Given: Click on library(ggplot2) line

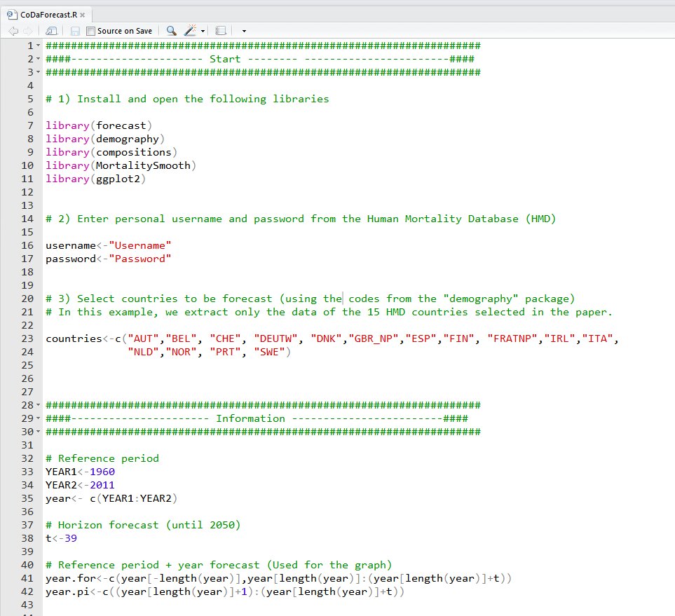Looking at the screenshot, I should [95, 179].
